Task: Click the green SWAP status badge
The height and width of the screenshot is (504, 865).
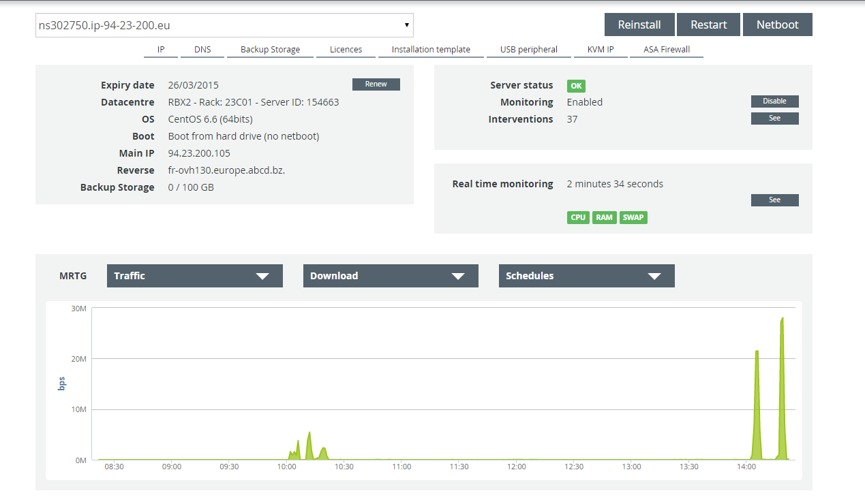Action: point(633,217)
